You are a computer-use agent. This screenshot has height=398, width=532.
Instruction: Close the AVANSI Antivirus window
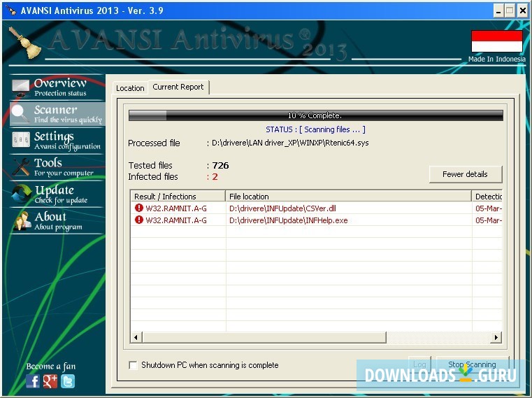click(522, 11)
